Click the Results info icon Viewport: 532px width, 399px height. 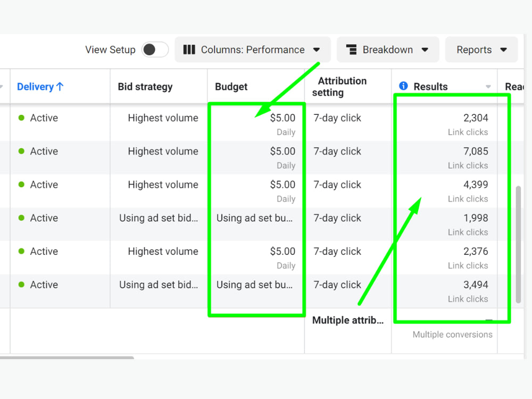(x=403, y=86)
